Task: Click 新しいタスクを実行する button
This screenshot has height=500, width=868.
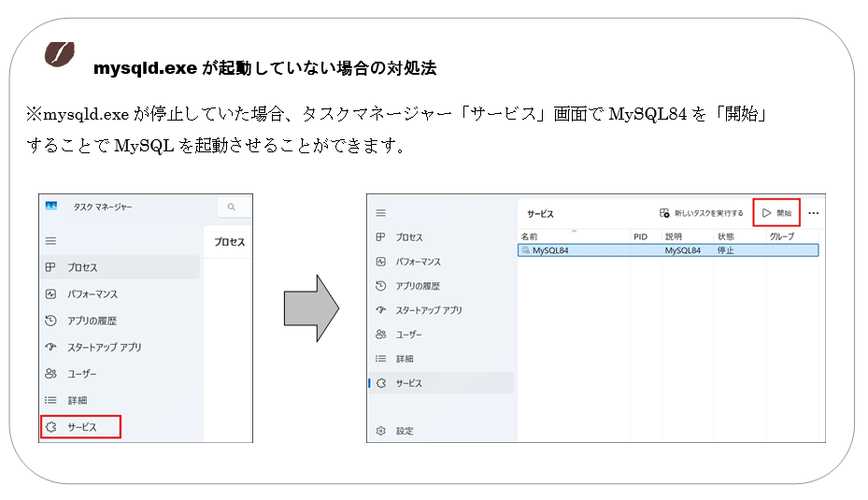Action: click(x=702, y=213)
